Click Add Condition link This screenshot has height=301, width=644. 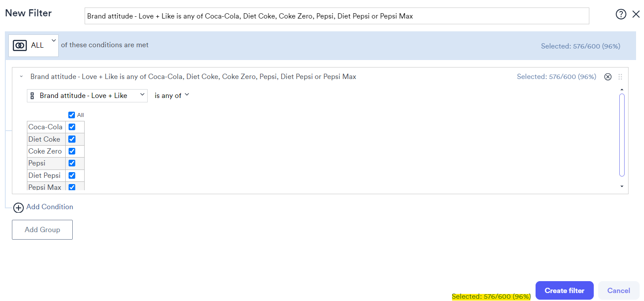tap(50, 207)
